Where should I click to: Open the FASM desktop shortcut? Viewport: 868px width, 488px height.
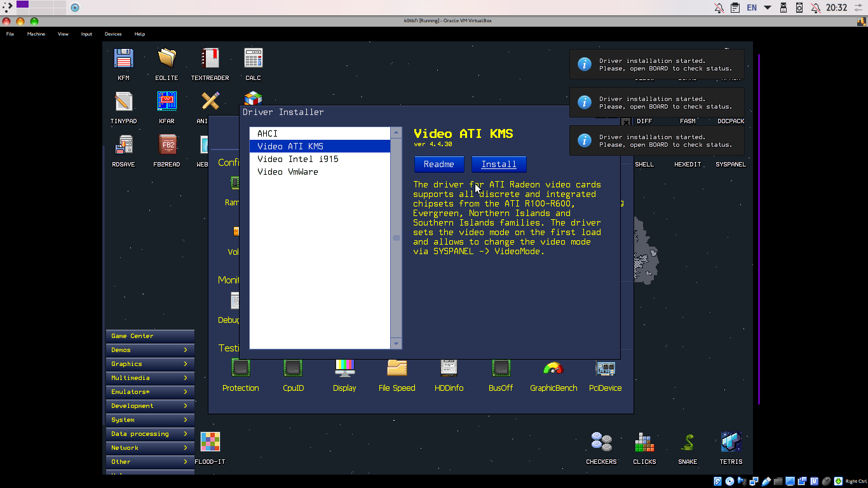point(688,121)
